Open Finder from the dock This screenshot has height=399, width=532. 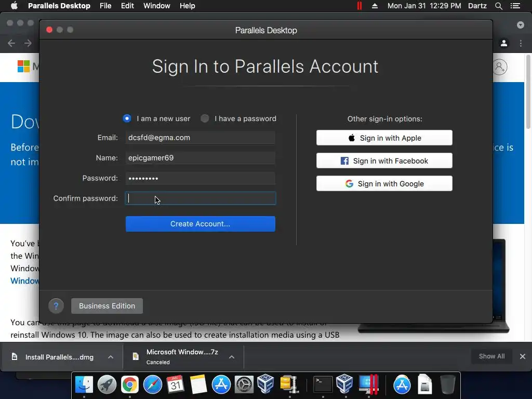click(84, 385)
